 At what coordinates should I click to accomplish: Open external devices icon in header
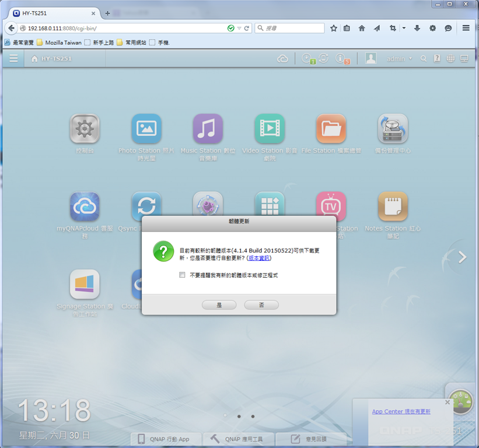tap(323, 58)
